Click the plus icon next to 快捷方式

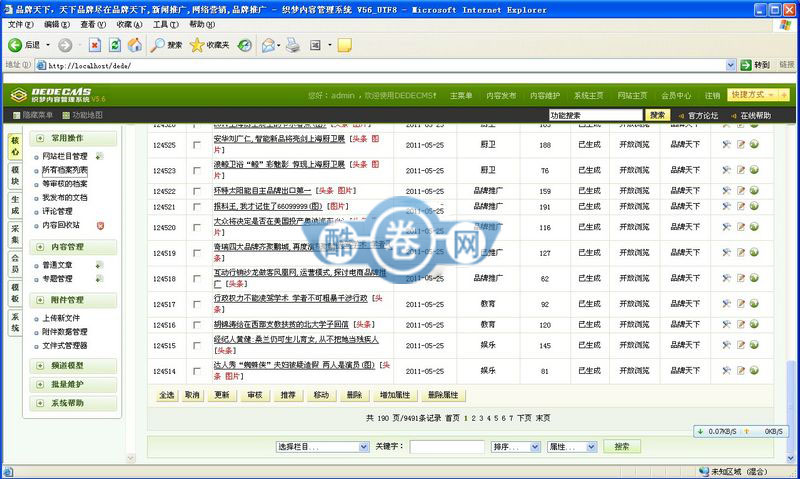pos(784,95)
